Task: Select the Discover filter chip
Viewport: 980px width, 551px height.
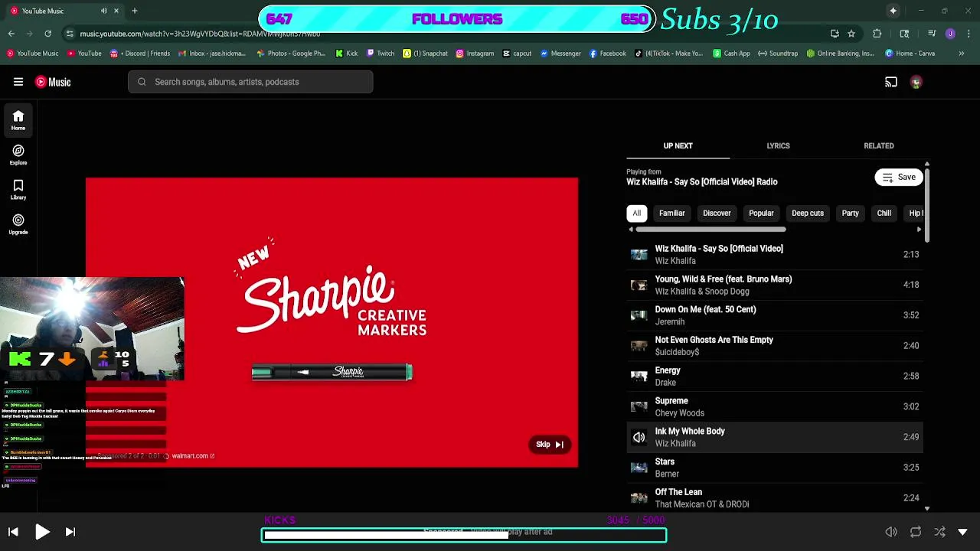Action: coord(717,214)
